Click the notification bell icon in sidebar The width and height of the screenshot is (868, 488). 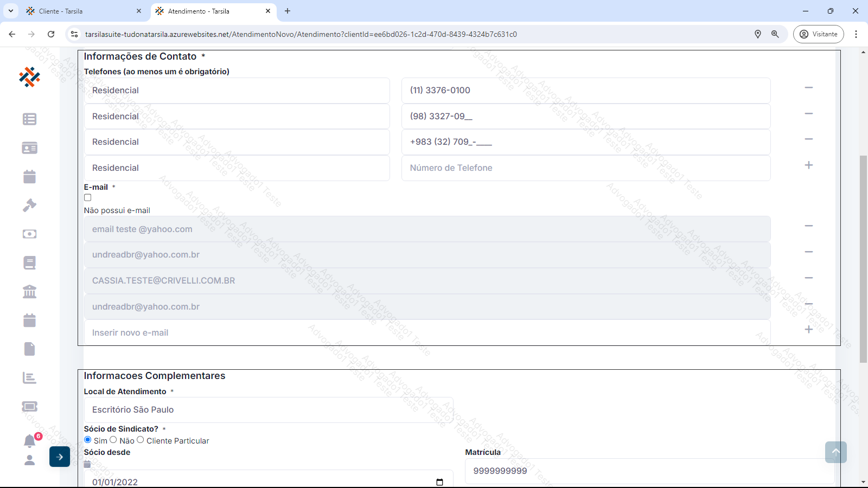[29, 441]
